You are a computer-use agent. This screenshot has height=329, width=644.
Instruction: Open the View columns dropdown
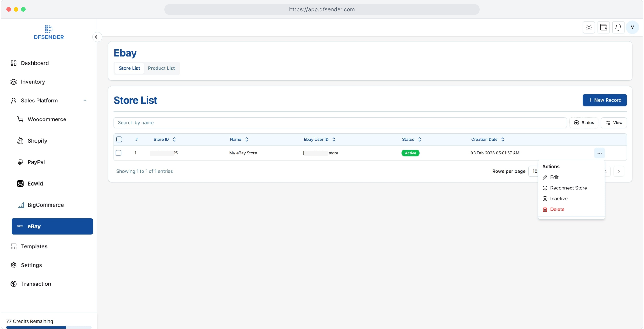[614, 122]
